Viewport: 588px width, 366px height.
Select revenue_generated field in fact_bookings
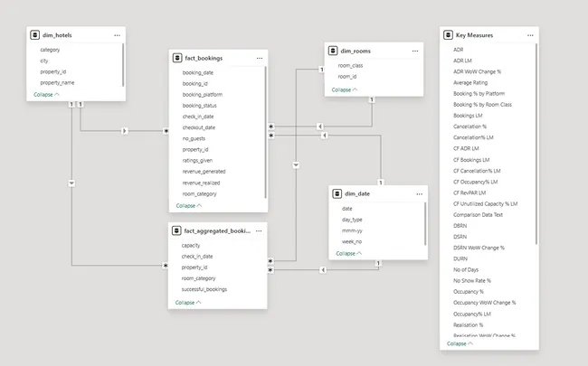[204, 172]
